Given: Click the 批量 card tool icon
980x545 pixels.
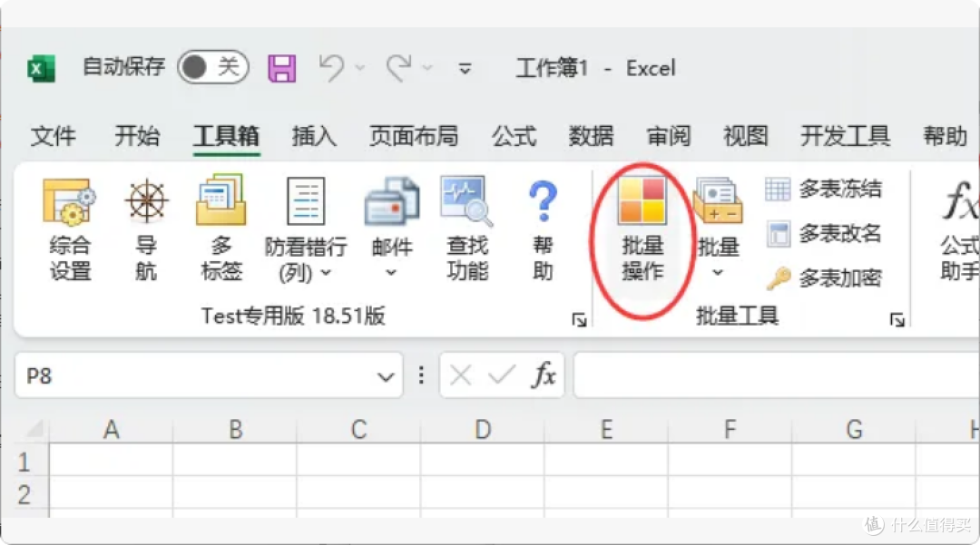Looking at the screenshot, I should point(718,200).
